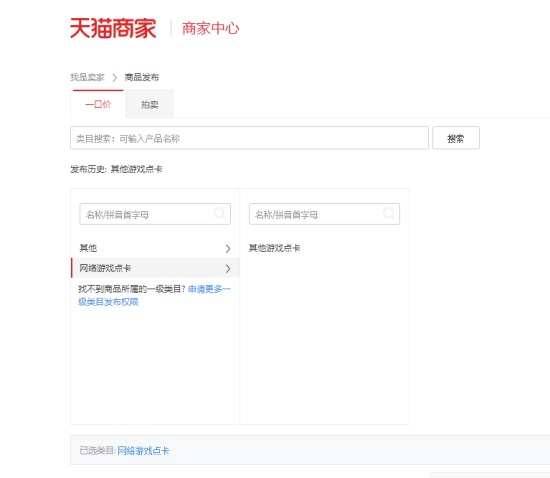Viewport: 550px width, 478px height.
Task: Switch to the 一口价 tab
Action: tap(98, 104)
